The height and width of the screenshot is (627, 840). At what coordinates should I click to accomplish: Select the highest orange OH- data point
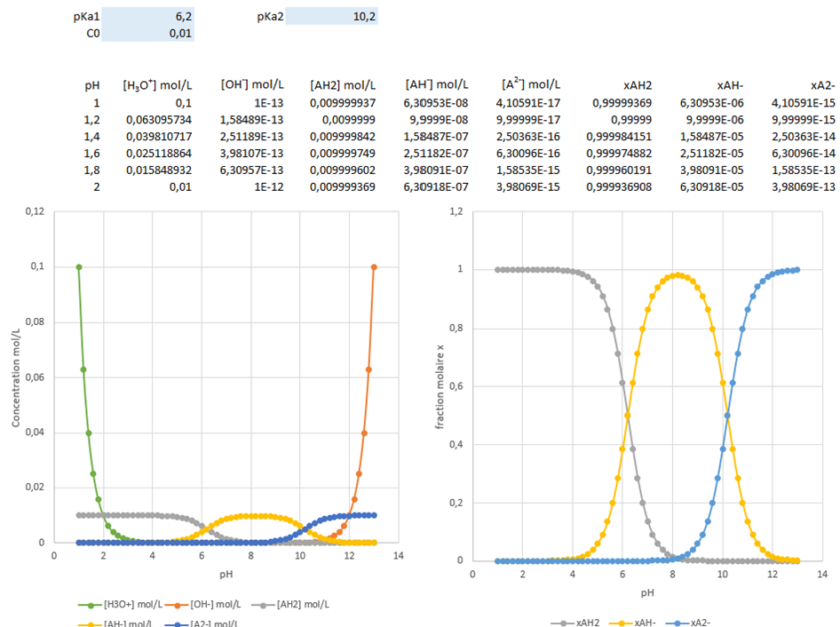point(374,267)
